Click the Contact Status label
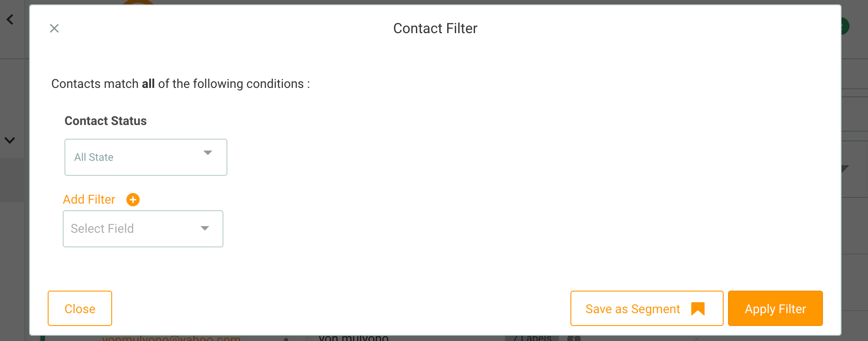 (106, 121)
